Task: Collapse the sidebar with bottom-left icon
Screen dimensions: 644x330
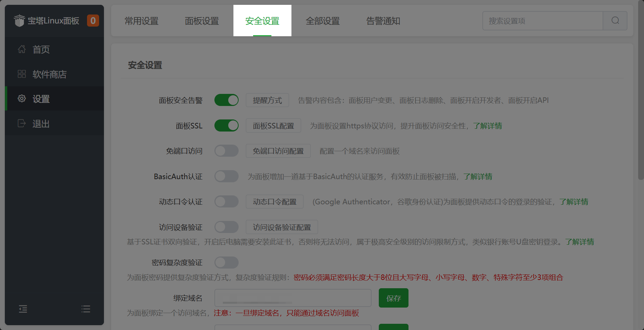Action: [23, 309]
